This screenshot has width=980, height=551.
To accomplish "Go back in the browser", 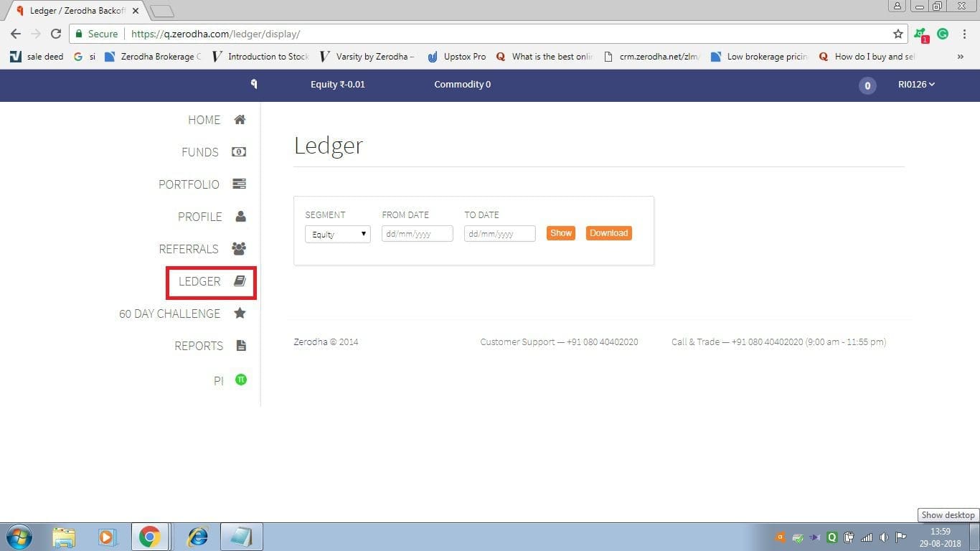I will (x=16, y=34).
